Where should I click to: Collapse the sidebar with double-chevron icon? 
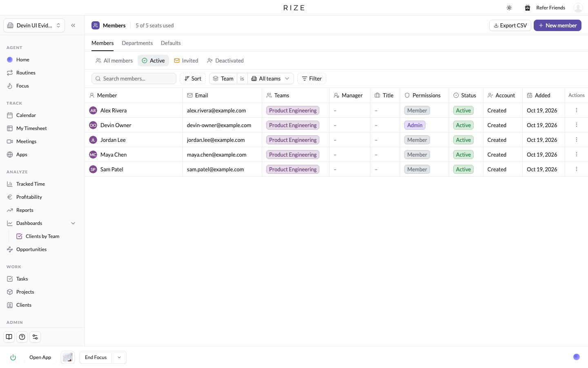point(73,25)
